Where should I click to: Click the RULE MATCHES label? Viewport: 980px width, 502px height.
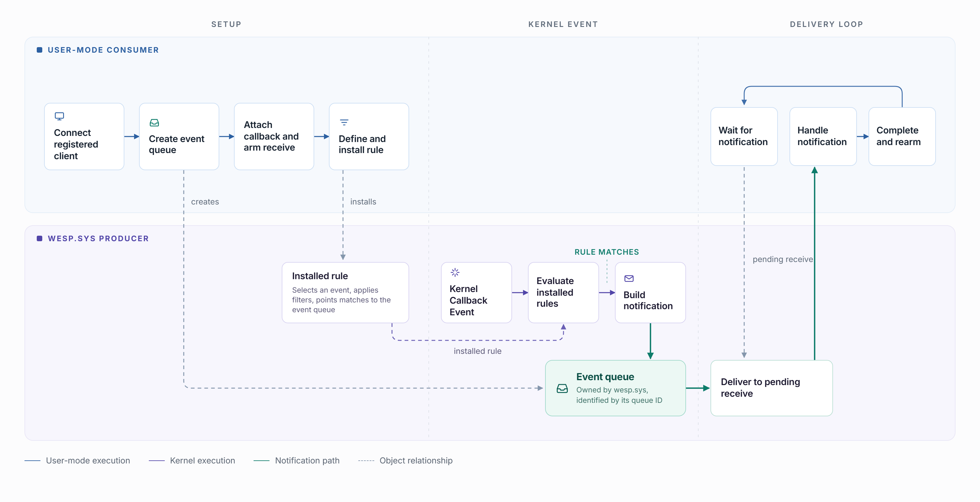[606, 252]
